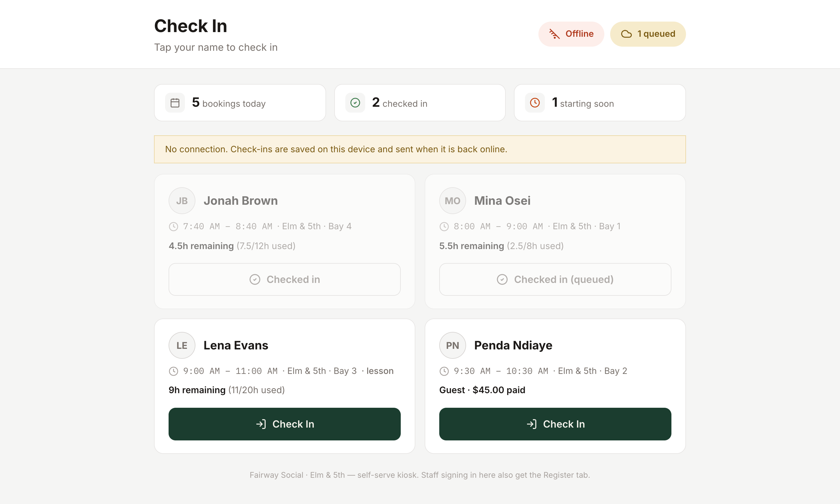Click clock icon beside 8:00 AM booking

click(444, 227)
